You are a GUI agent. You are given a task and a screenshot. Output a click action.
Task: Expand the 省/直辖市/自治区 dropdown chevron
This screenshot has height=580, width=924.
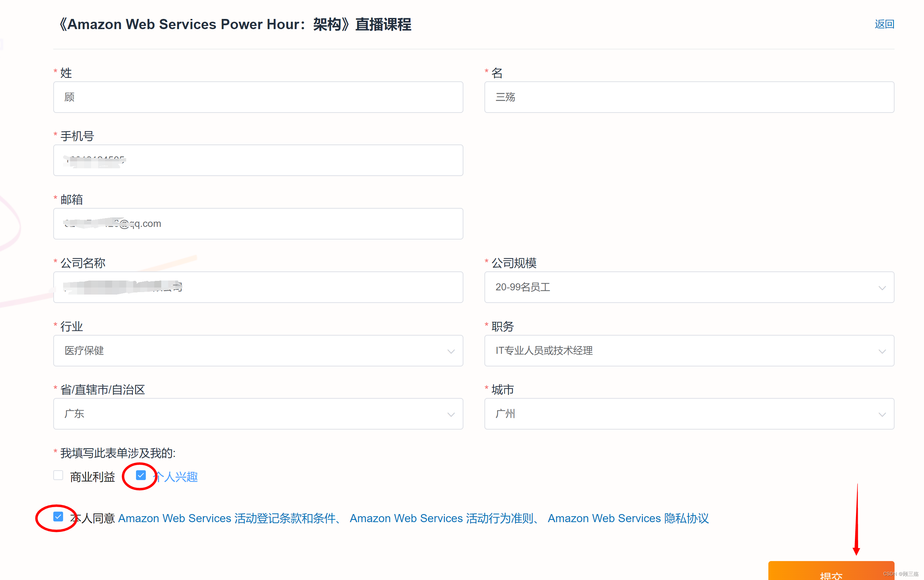451,414
